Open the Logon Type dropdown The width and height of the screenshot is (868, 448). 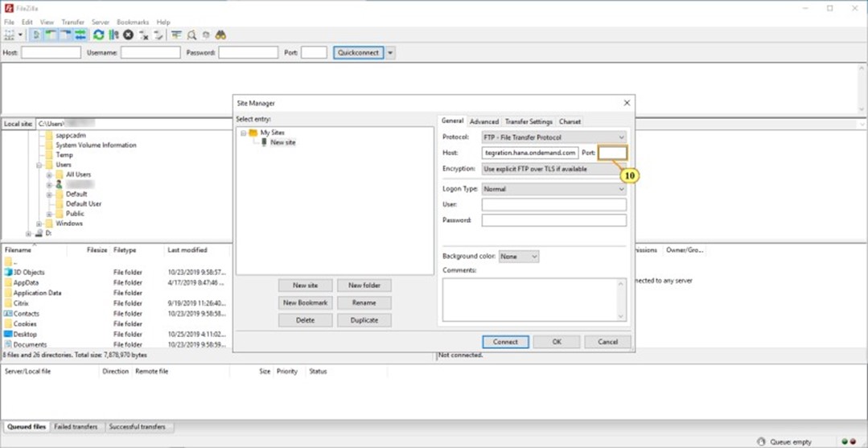pyautogui.click(x=553, y=189)
